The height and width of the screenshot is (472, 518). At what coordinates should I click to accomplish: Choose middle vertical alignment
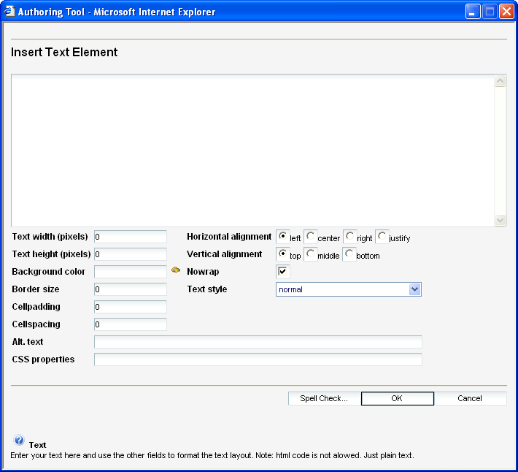point(310,254)
